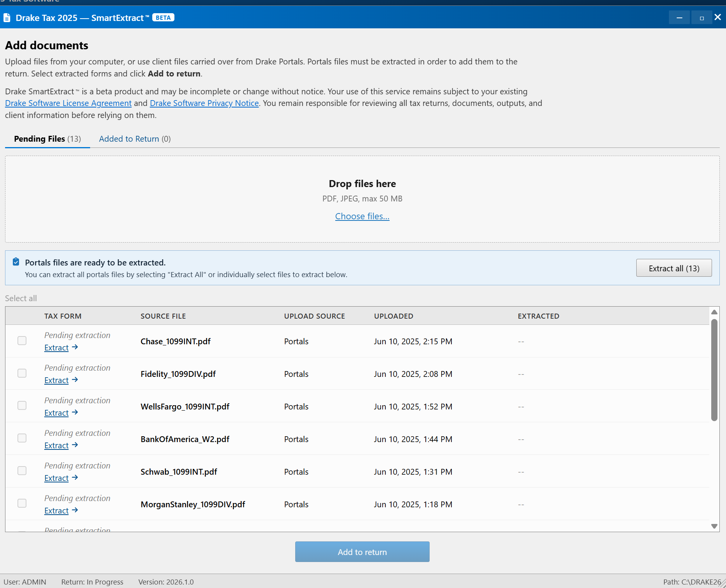Select the Schwab_1099INT.pdf file name
726x588 pixels.
tap(179, 472)
